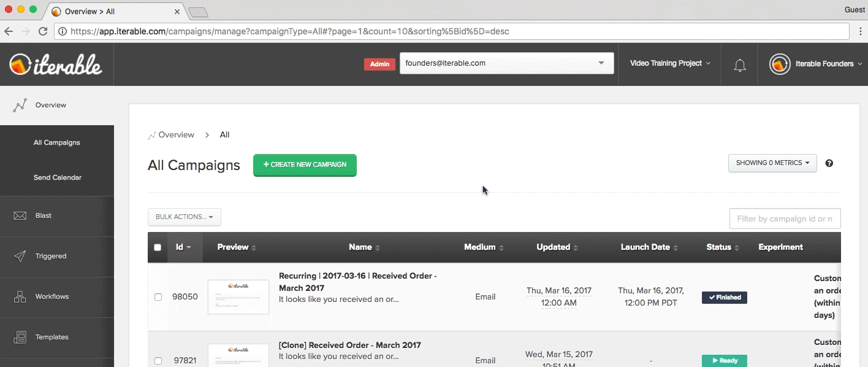Click the Guest profile label
Screen dimensions: 868x367
(x=855, y=10)
